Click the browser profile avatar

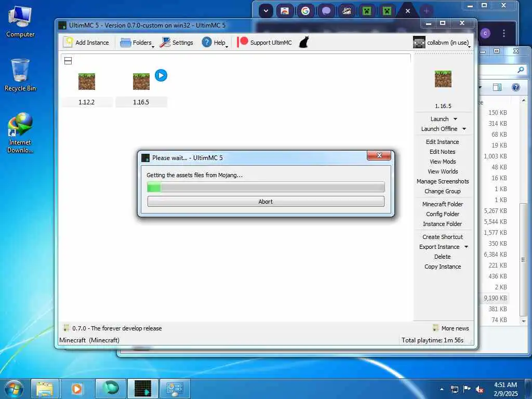[485, 33]
